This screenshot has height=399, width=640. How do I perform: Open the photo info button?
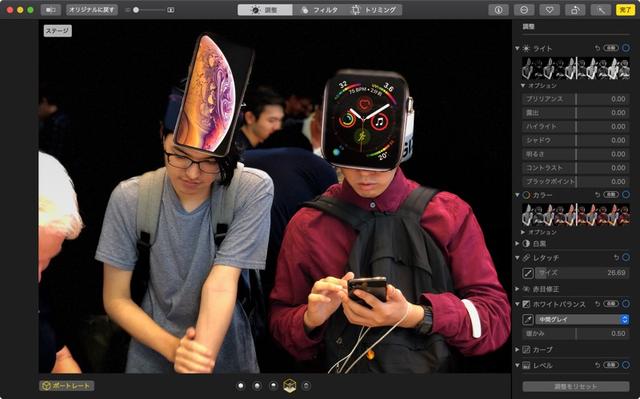[498, 10]
